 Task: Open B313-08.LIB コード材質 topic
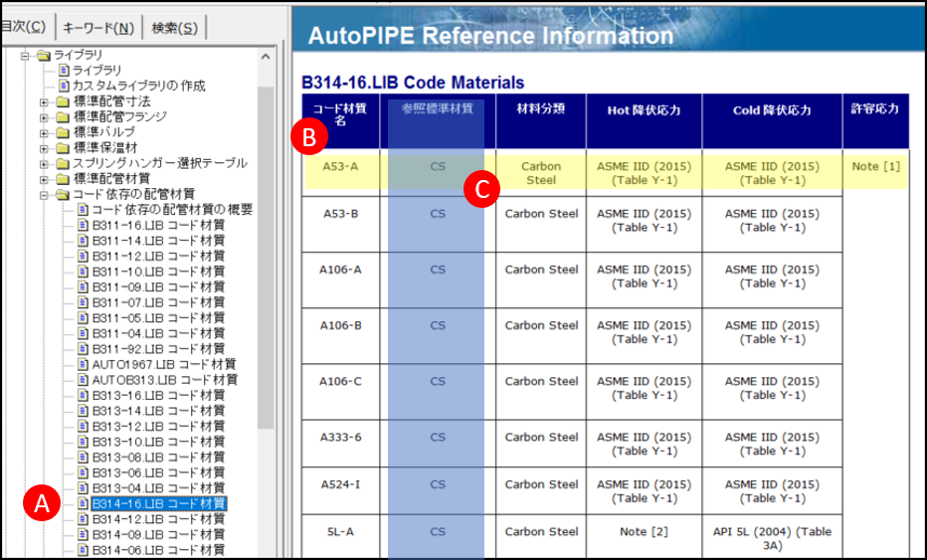[x=158, y=458]
